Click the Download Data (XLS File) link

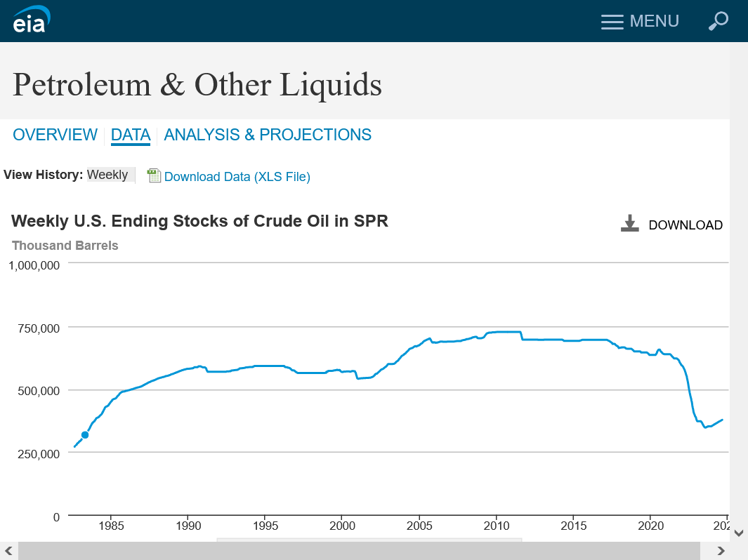point(237,177)
